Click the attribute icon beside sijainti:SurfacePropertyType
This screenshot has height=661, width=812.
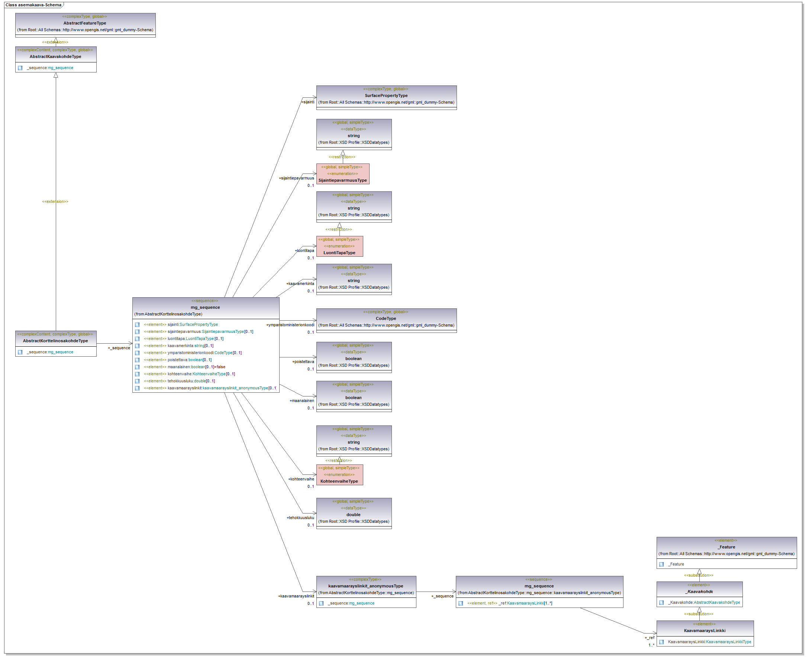pyautogui.click(x=137, y=325)
